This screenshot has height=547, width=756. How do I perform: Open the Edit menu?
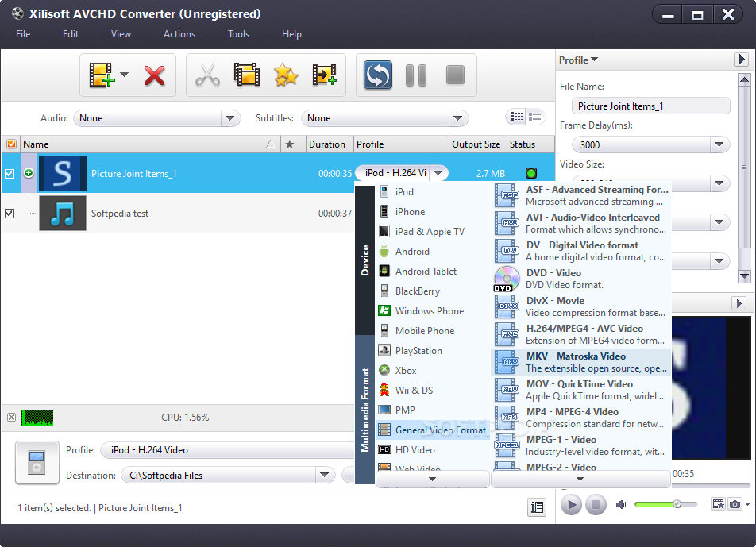pos(71,33)
